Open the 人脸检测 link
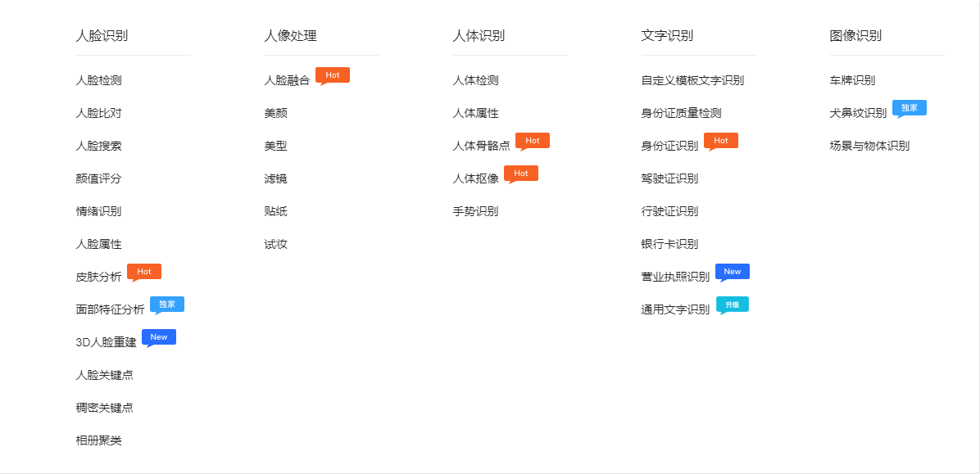980x474 pixels. pyautogui.click(x=98, y=80)
